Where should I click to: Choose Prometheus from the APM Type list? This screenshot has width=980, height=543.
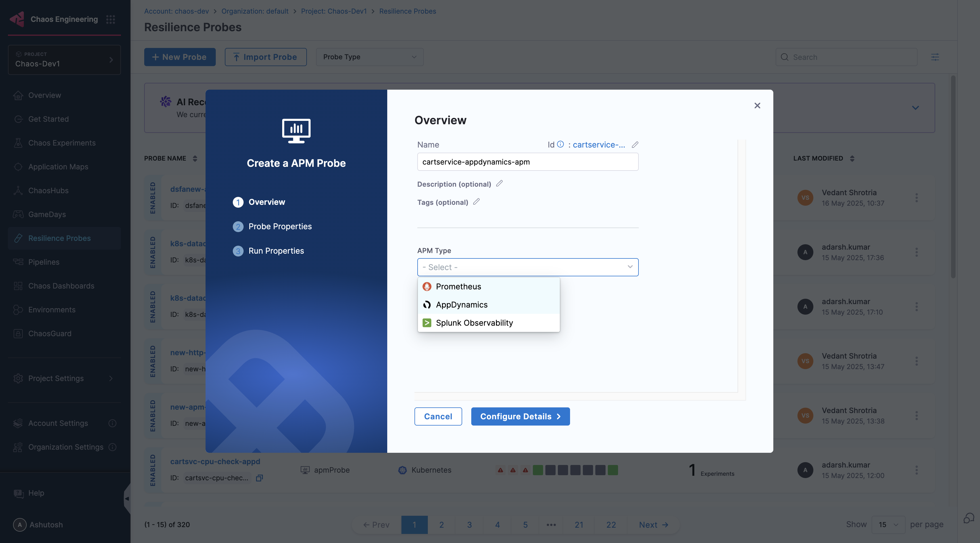pos(458,286)
